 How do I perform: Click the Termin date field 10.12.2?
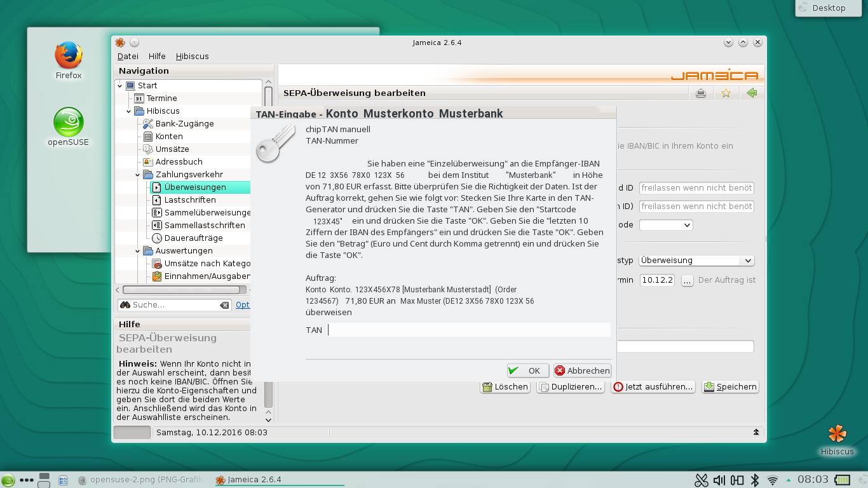tap(657, 280)
